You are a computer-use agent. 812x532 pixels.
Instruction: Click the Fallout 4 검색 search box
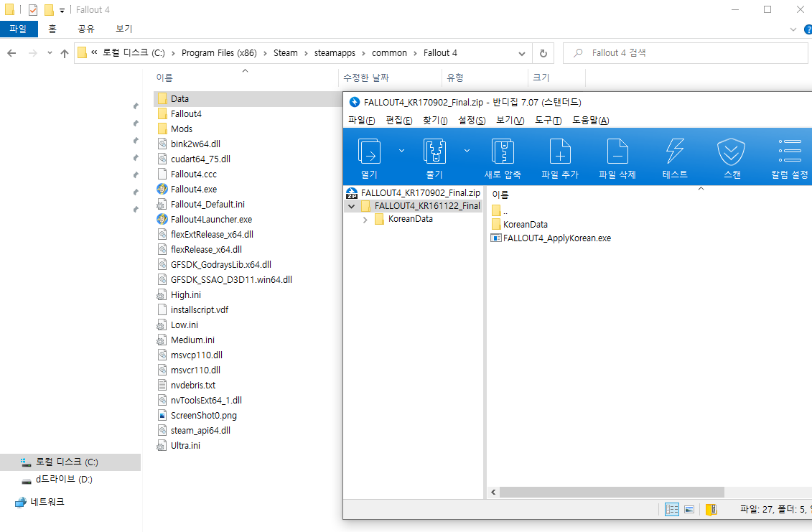click(685, 53)
